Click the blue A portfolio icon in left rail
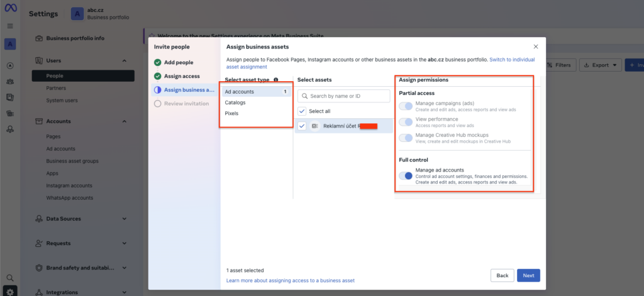 click(x=10, y=44)
